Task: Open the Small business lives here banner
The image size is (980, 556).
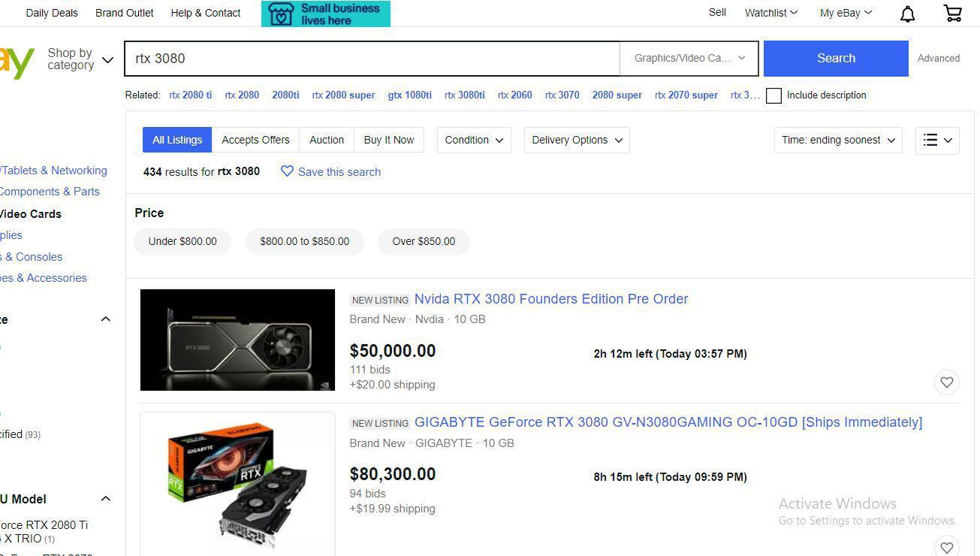Action: 325,14
